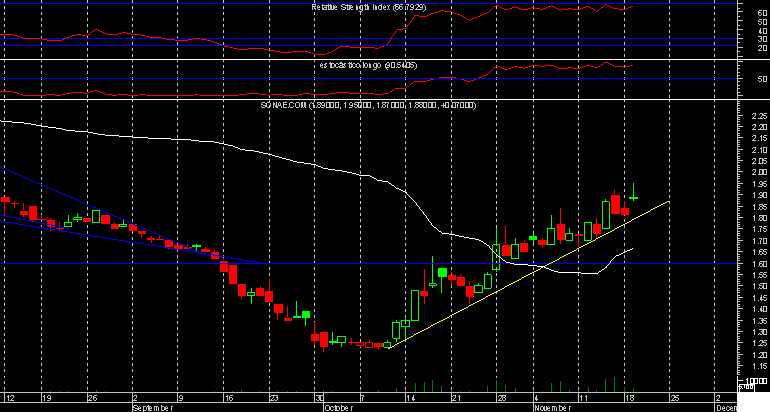Screen dimensions: 770x412
Task: Click the 1.70 price axis label
Action: click(x=759, y=241)
